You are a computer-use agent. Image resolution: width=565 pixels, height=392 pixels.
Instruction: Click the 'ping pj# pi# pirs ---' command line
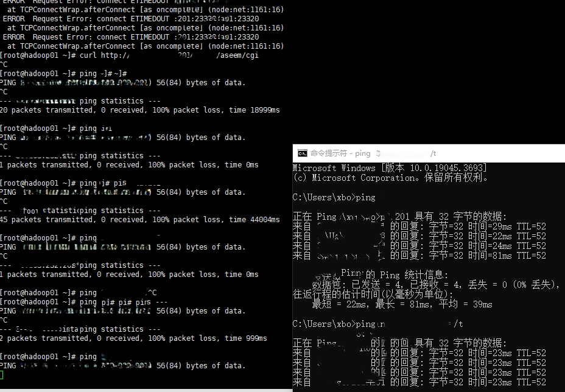tap(83, 302)
